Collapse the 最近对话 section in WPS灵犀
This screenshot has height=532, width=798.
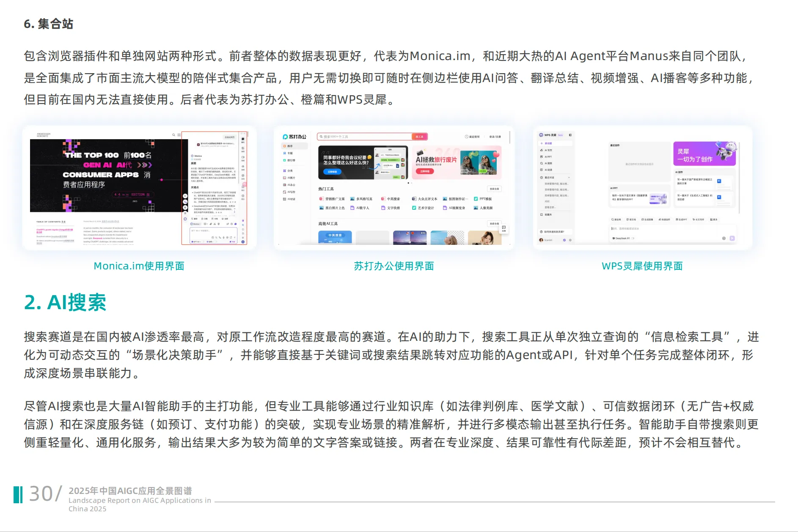point(569,178)
